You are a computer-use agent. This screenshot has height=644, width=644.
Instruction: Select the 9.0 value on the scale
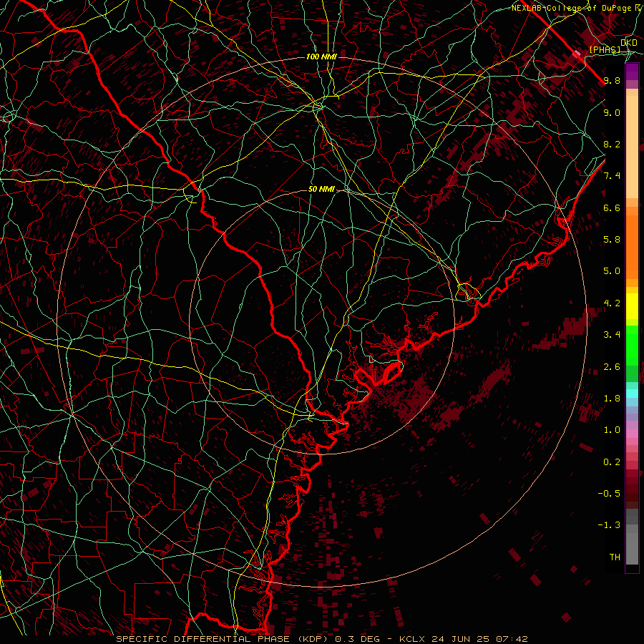(612, 112)
